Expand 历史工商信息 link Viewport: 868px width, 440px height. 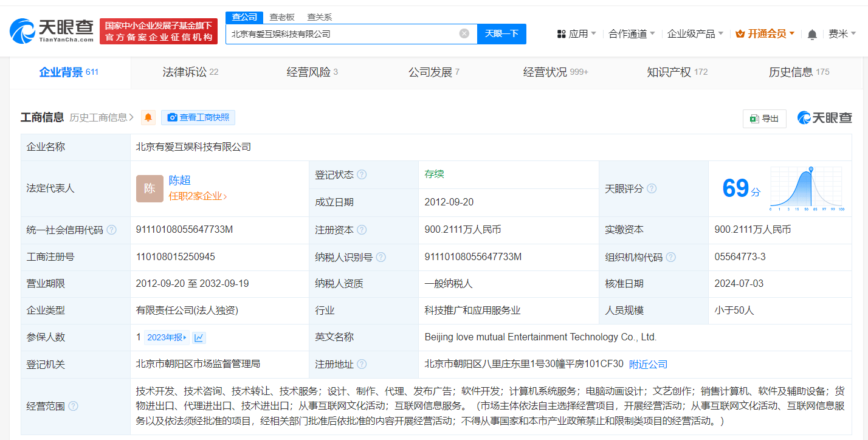[x=102, y=117]
